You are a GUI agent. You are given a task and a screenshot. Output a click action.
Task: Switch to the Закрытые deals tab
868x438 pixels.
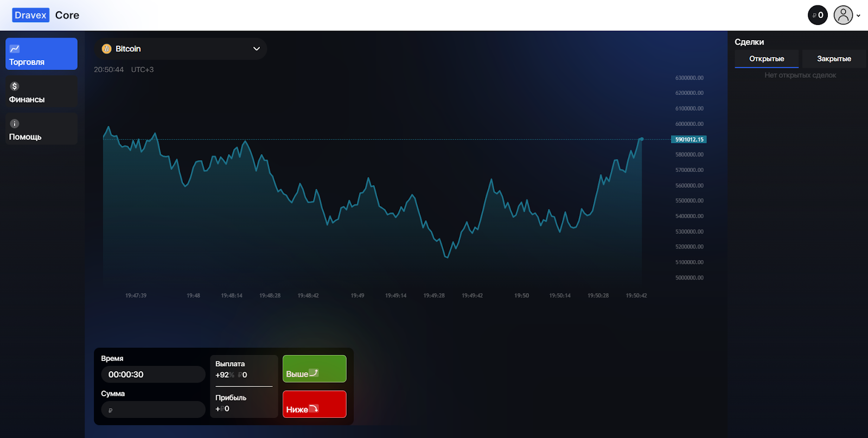pyautogui.click(x=834, y=59)
